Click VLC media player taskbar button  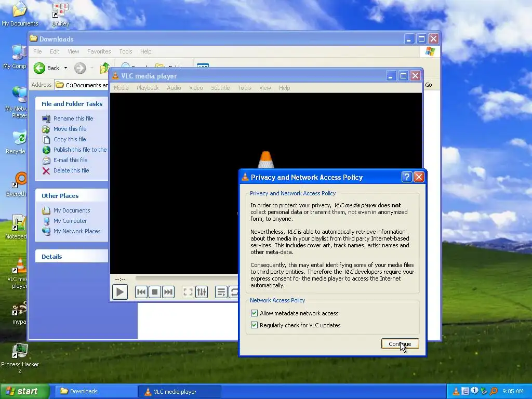[179, 392]
